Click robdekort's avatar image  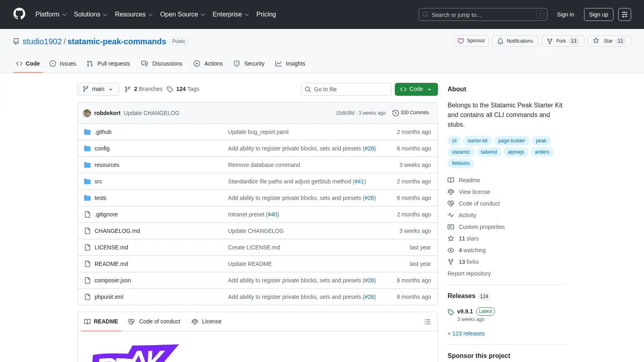(x=87, y=113)
